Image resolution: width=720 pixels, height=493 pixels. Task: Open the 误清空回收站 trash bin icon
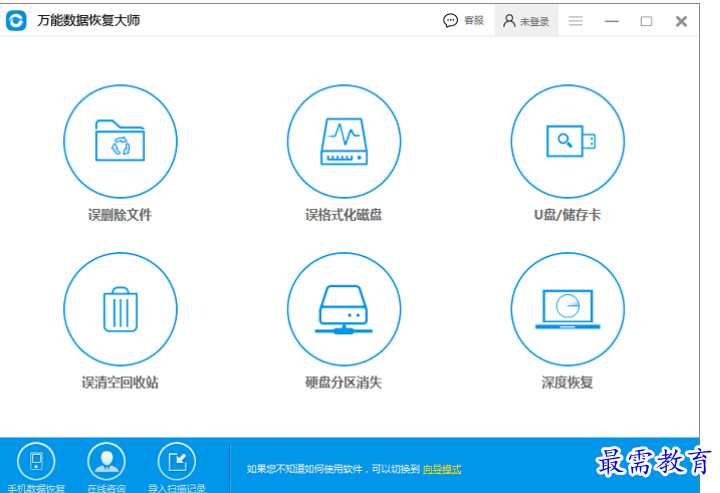coord(120,309)
